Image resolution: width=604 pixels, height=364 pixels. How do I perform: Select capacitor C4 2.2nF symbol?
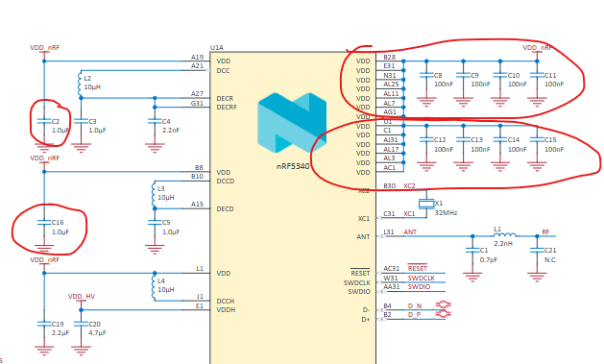coord(155,121)
